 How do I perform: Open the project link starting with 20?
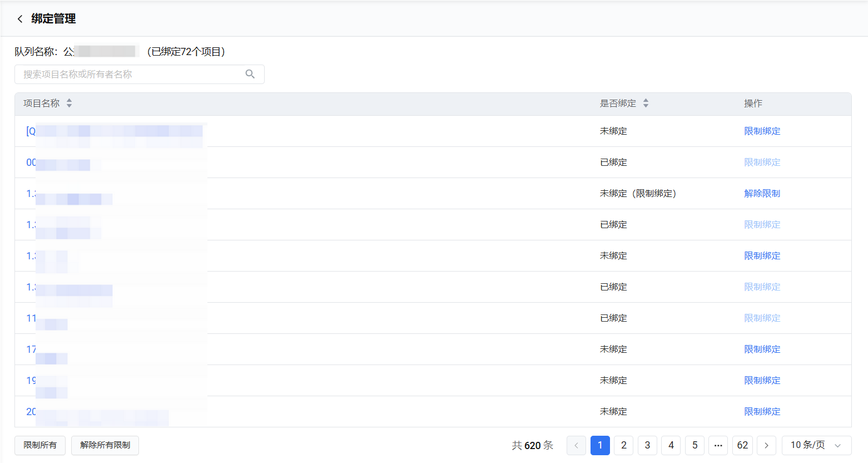[97, 413]
